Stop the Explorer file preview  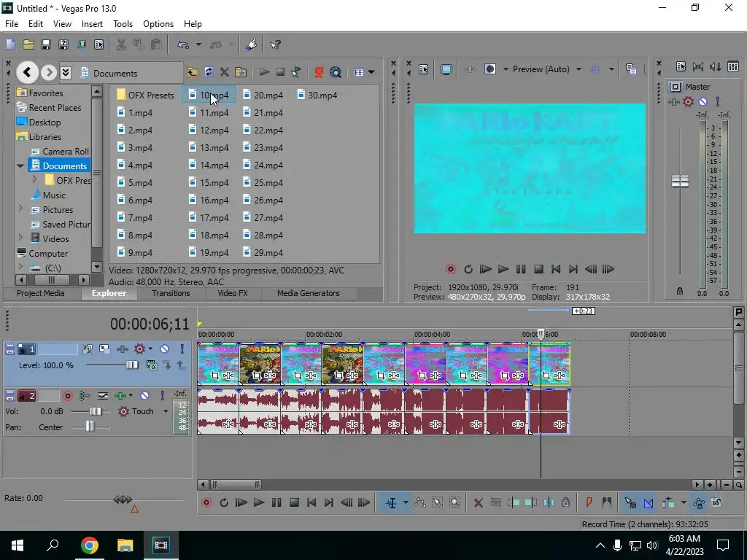[280, 72]
